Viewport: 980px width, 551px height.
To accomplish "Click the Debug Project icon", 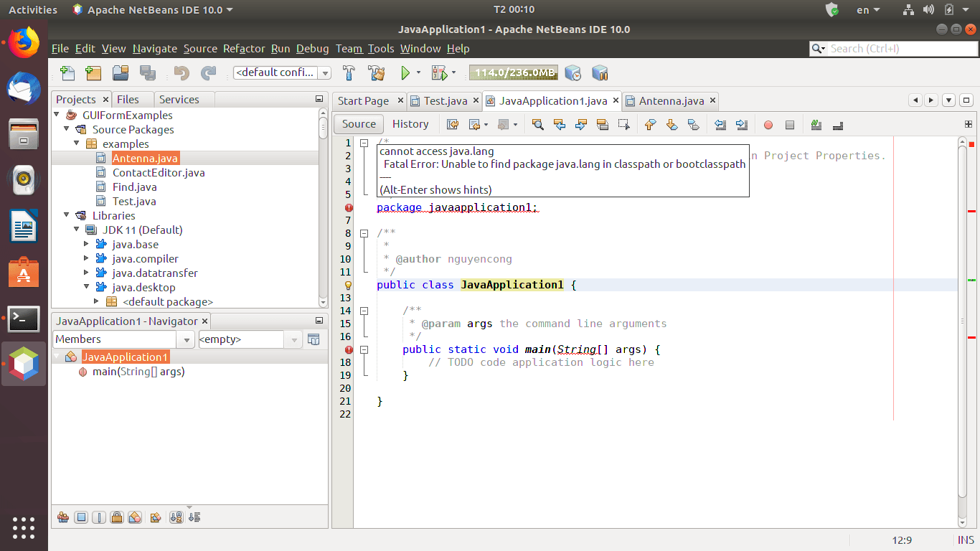I will click(x=439, y=72).
